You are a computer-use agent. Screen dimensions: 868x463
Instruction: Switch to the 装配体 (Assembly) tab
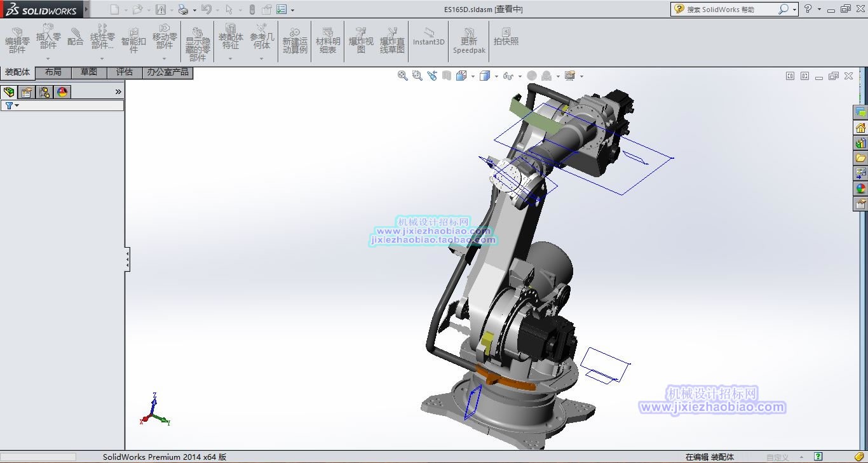click(x=18, y=72)
